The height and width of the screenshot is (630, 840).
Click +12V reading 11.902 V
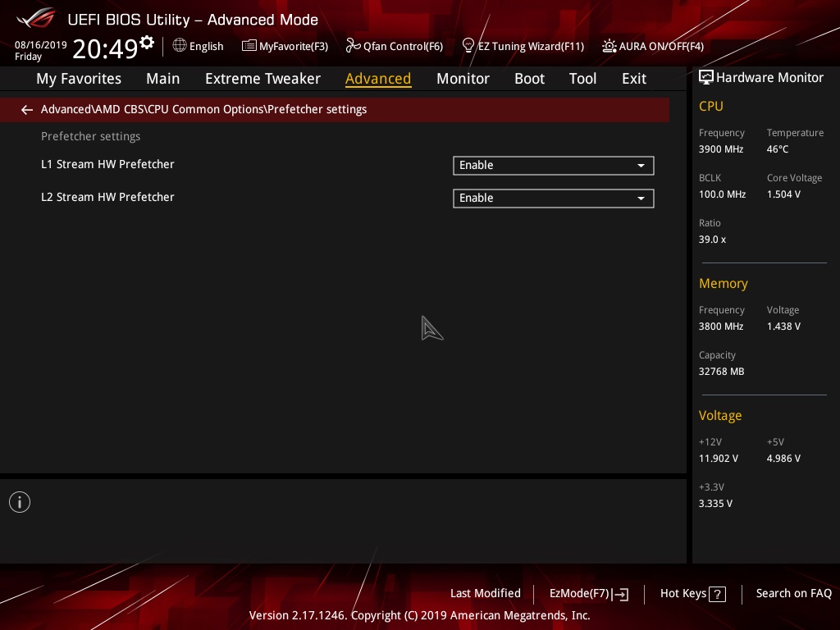pyautogui.click(x=719, y=459)
